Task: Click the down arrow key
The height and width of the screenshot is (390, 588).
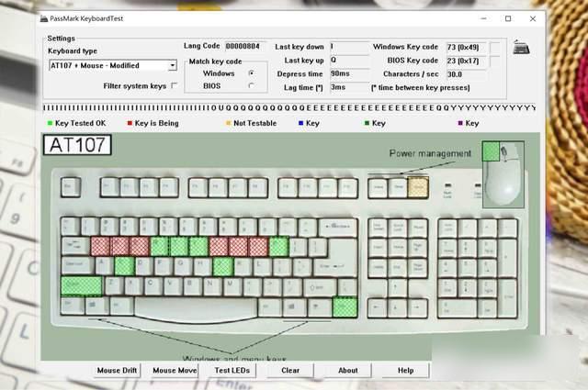Action: pos(397,308)
